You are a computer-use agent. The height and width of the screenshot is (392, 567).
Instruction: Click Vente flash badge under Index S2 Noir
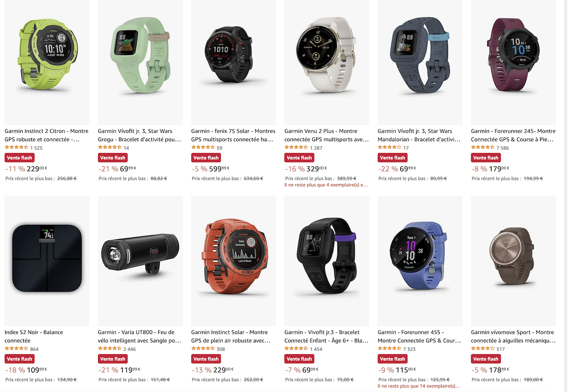pos(19,359)
